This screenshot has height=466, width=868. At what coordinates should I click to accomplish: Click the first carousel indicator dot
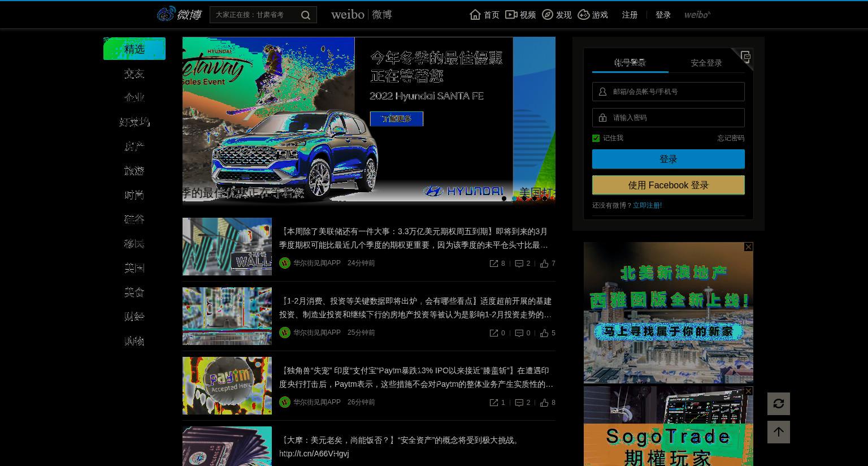point(504,199)
